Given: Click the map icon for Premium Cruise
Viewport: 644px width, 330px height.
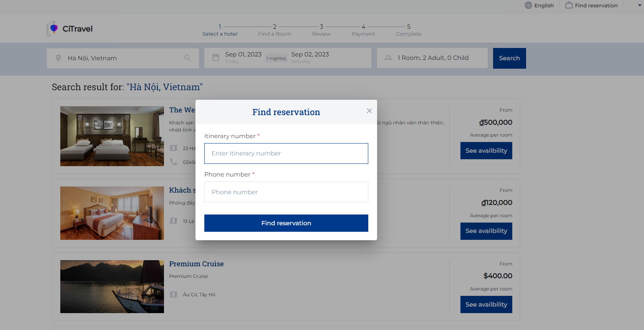Looking at the screenshot, I should point(174,295).
